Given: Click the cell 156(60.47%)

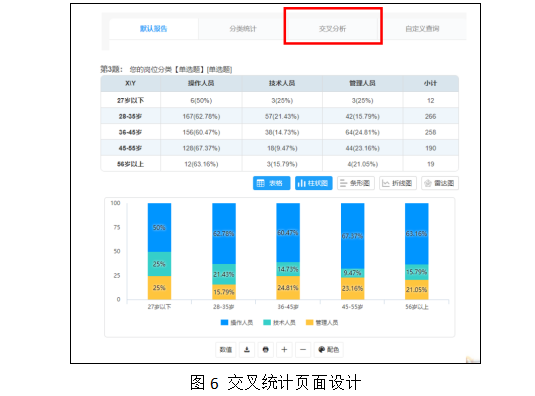Looking at the screenshot, I should [x=201, y=132].
